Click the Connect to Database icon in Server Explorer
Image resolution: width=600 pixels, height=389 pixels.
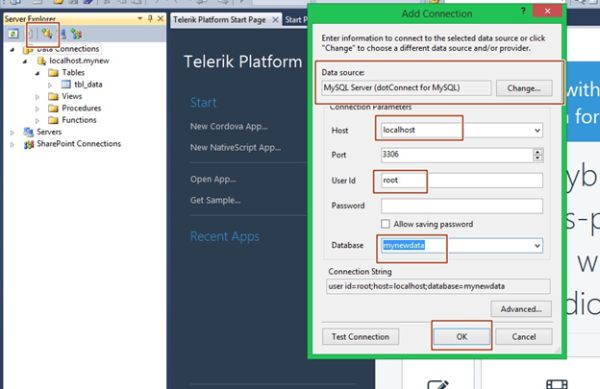[x=47, y=34]
